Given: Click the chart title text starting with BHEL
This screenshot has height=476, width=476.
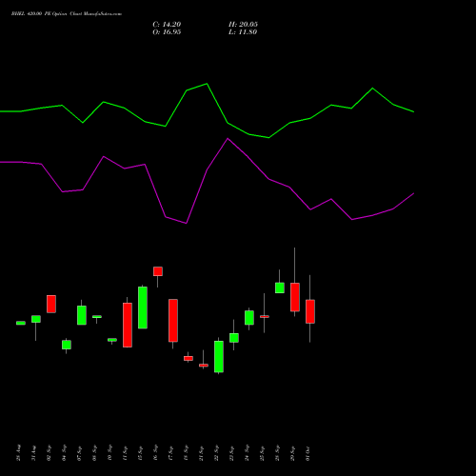Looking at the screenshot, I should pos(67,14).
